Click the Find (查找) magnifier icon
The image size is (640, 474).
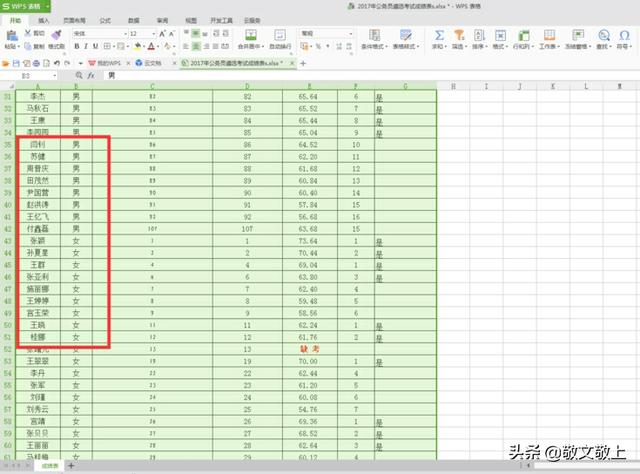tap(604, 36)
